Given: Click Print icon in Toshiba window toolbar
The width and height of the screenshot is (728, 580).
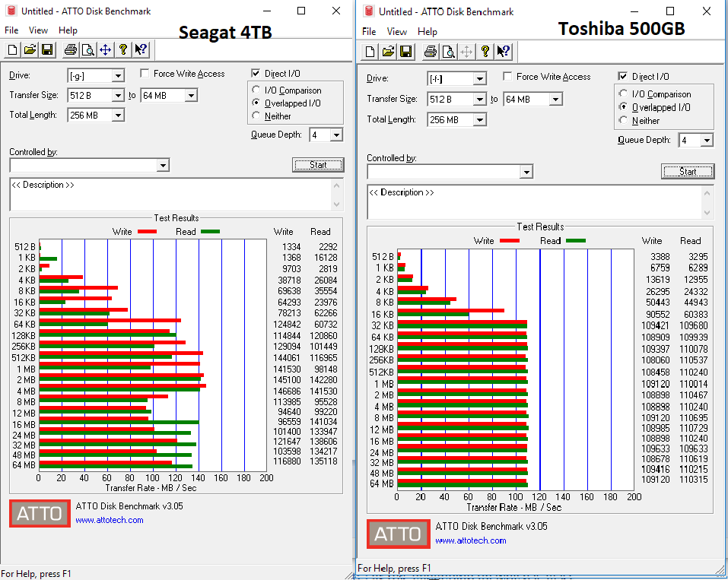Looking at the screenshot, I should [x=431, y=52].
